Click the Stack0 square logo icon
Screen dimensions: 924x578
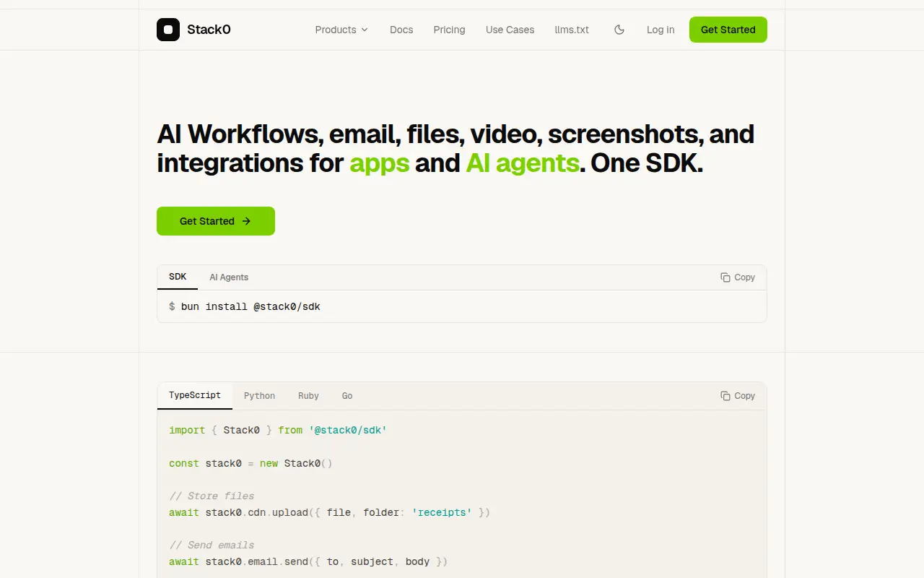pyautogui.click(x=168, y=30)
